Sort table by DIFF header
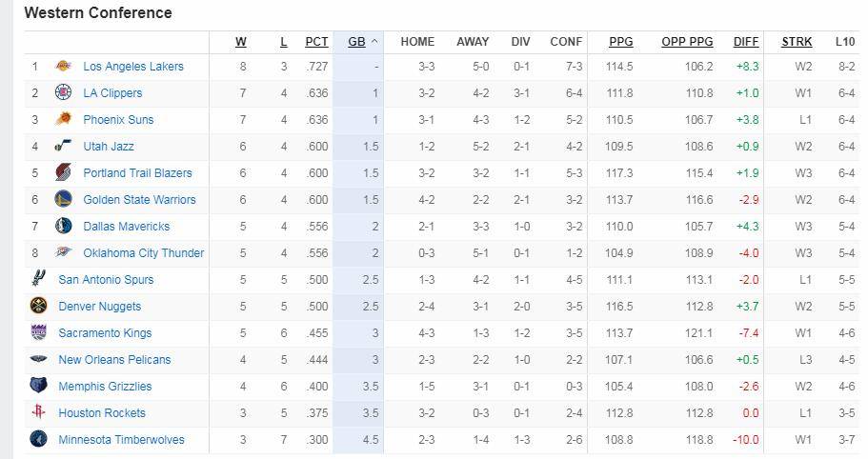Image resolution: width=868 pixels, height=459 pixels. click(x=746, y=42)
